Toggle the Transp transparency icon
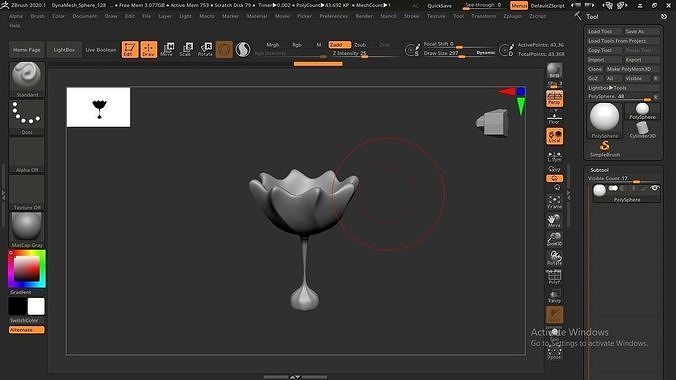Image resolution: width=676 pixels, height=380 pixels. pyautogui.click(x=554, y=295)
